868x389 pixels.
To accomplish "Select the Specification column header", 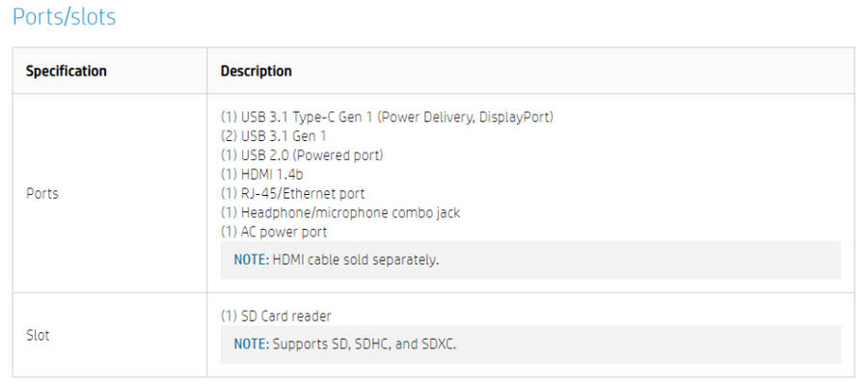I will point(66,71).
